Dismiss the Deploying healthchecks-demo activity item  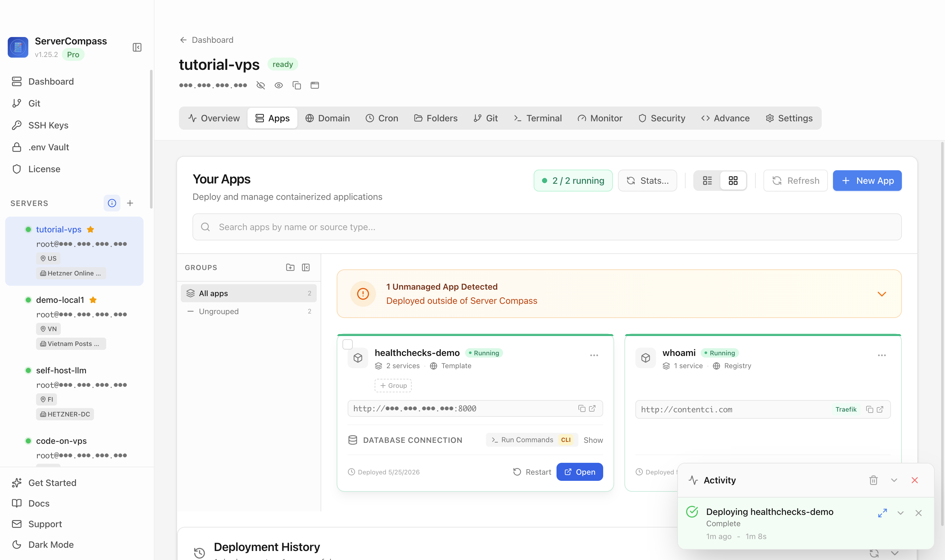pos(919,513)
